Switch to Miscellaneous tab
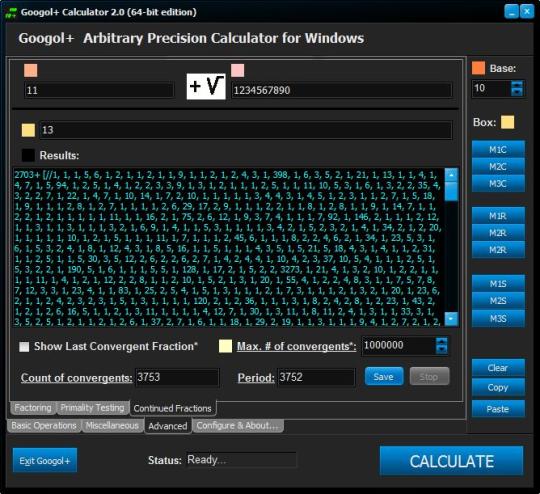The height and width of the screenshot is (494, 540). 112,426
